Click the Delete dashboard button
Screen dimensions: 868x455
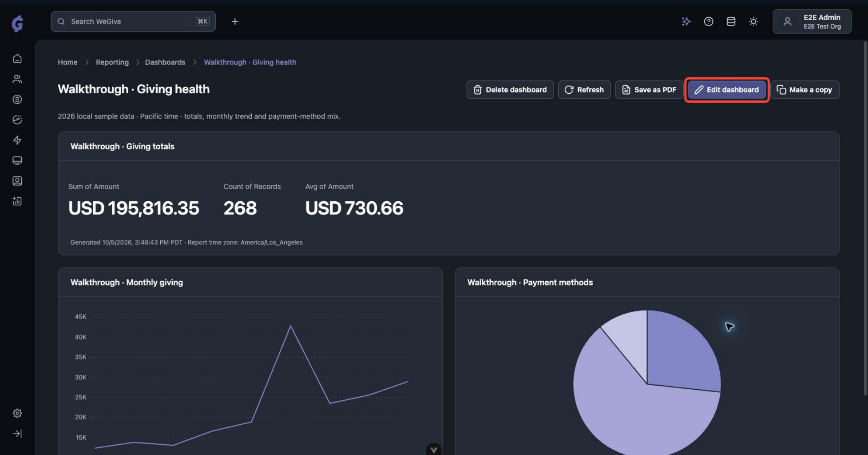pyautogui.click(x=510, y=90)
